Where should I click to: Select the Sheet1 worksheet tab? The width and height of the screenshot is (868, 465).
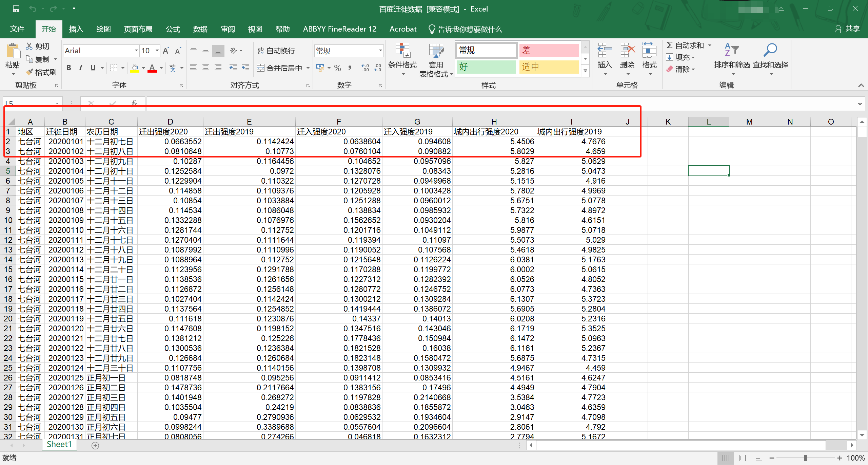(x=59, y=445)
